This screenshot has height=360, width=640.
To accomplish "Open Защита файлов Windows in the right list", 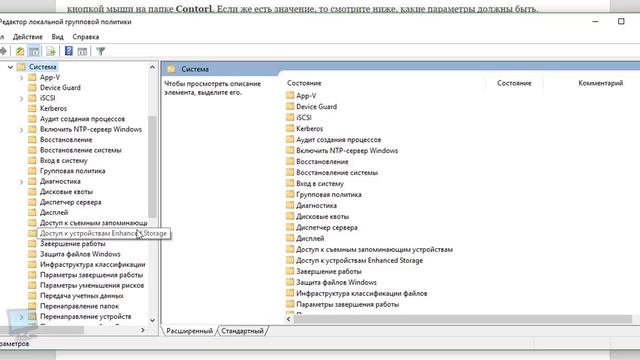I will [336, 282].
